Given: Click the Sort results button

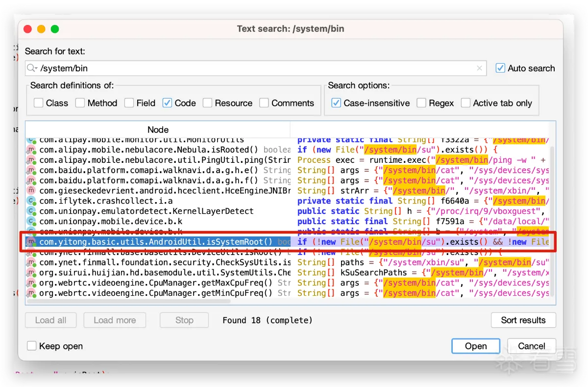Looking at the screenshot, I should (523, 320).
